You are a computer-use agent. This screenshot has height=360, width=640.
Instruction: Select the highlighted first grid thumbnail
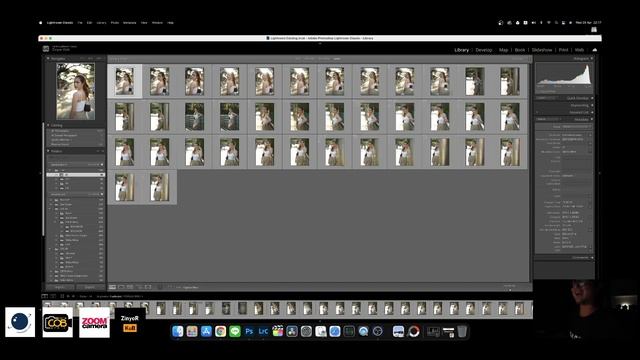(x=124, y=81)
